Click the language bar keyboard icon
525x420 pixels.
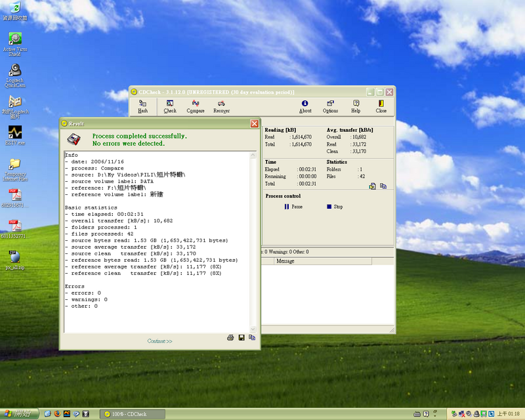417,414
